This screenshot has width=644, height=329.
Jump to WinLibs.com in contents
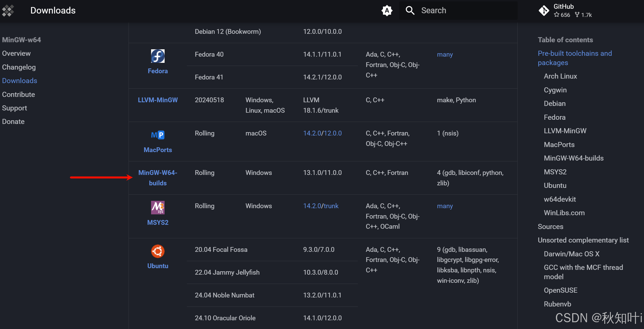point(564,213)
